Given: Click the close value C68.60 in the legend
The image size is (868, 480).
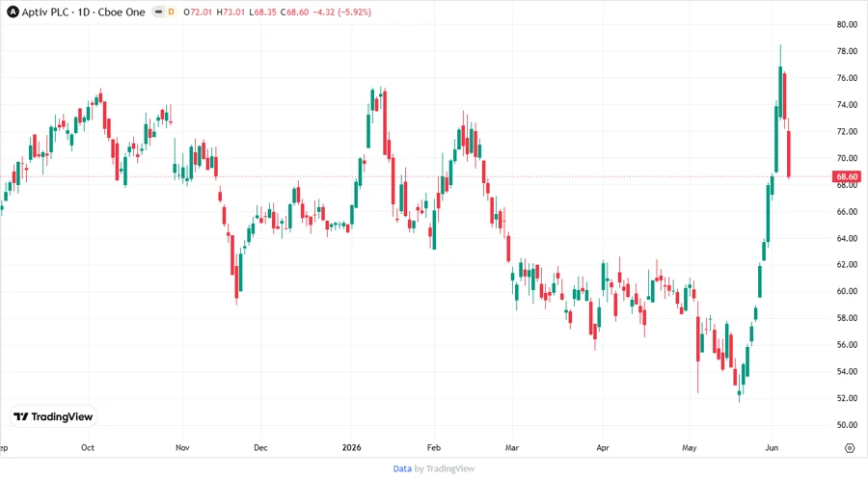Looking at the screenshot, I should tap(294, 12).
